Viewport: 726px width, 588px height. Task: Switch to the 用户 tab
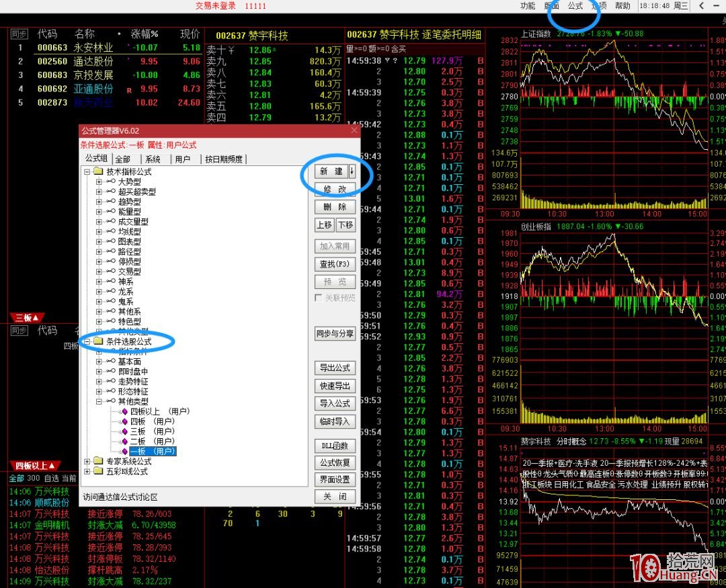point(182,159)
